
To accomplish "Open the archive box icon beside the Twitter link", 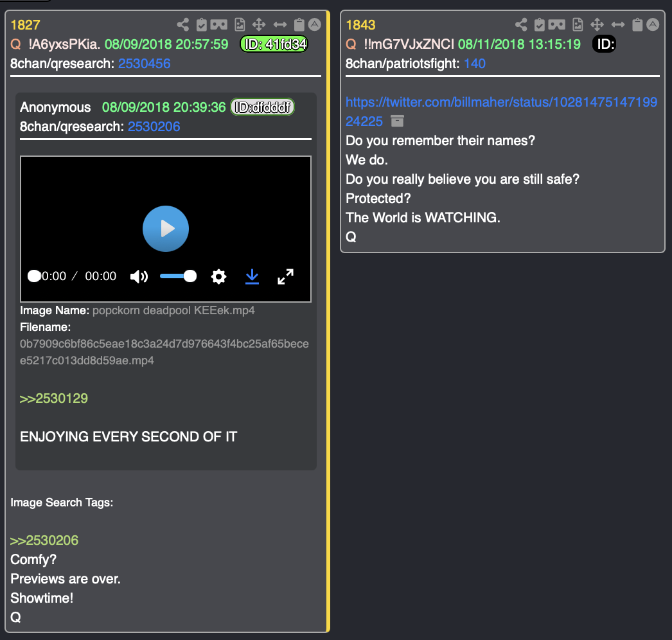I will click(397, 121).
